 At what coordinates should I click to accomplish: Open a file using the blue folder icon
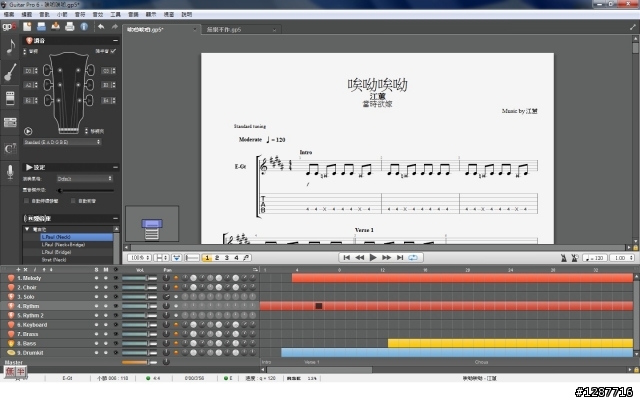[41, 27]
